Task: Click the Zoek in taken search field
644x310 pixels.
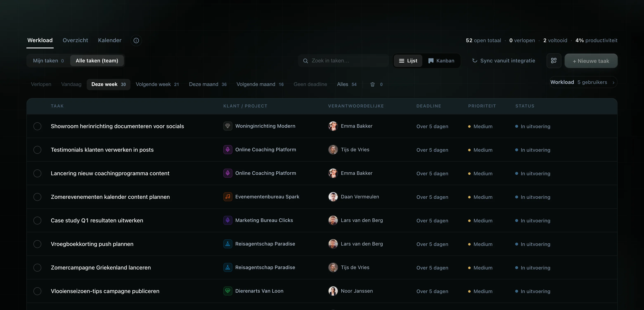Action: pos(343,61)
